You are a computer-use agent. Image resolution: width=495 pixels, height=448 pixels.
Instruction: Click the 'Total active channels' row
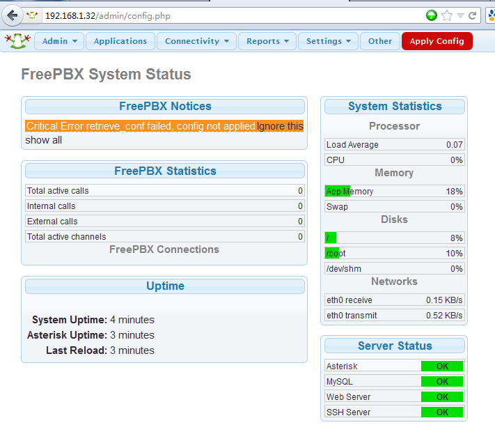click(x=165, y=237)
